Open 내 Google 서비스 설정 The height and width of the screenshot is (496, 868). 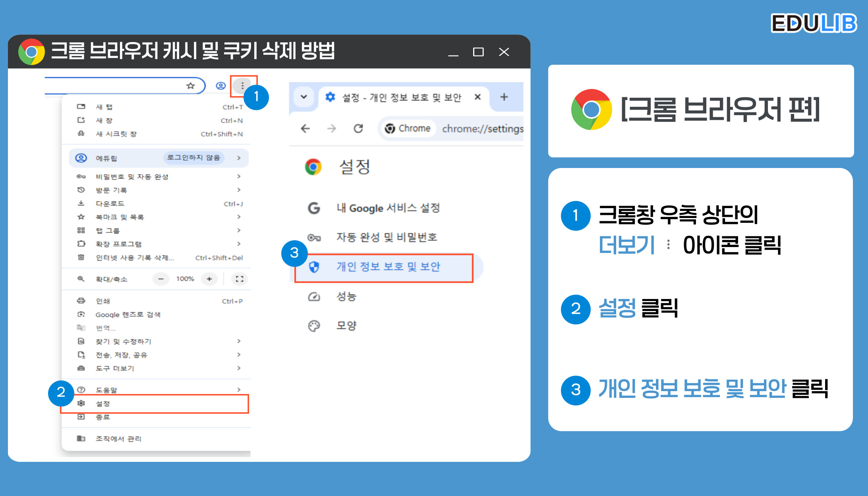pos(388,208)
